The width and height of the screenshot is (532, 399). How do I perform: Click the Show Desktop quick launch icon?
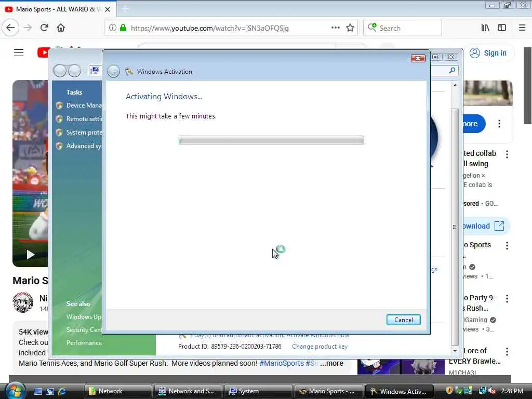tap(38, 391)
